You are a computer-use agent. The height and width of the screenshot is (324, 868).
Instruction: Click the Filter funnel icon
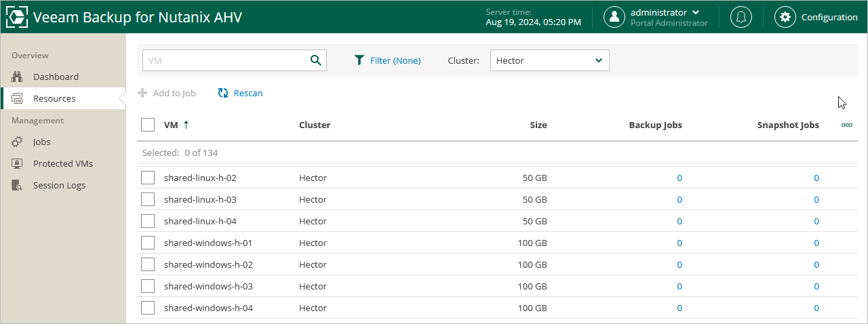359,60
